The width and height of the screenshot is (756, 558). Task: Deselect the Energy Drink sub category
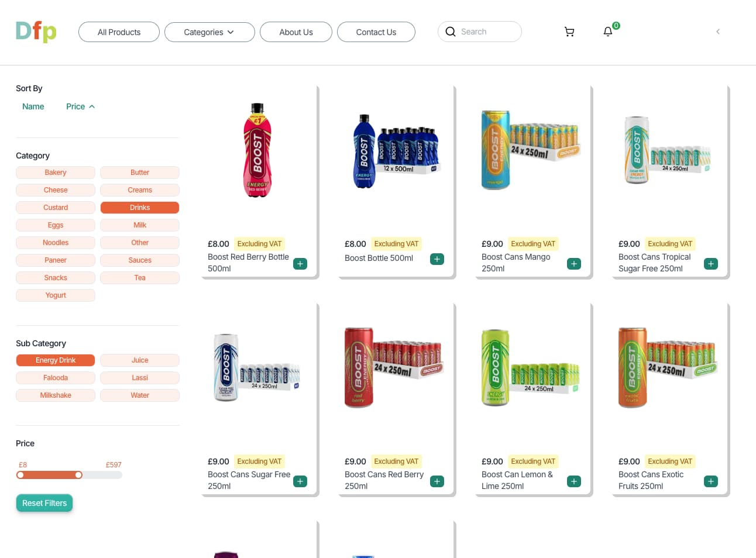pos(56,360)
